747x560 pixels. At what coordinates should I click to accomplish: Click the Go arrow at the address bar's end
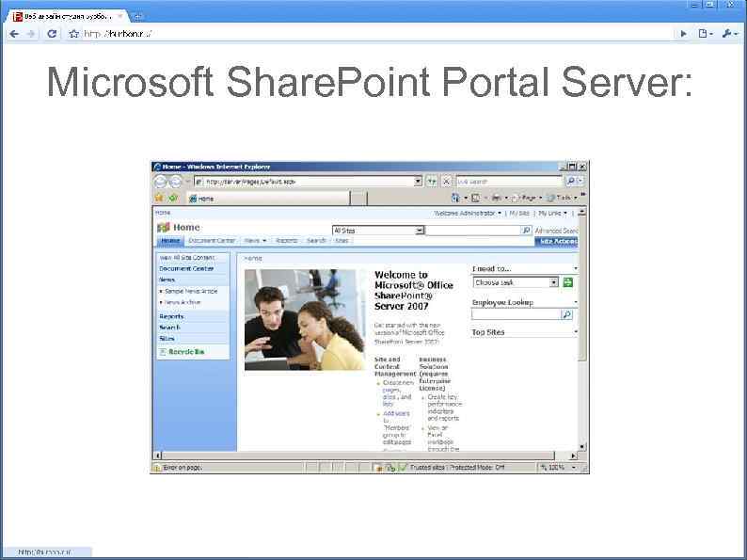point(684,34)
